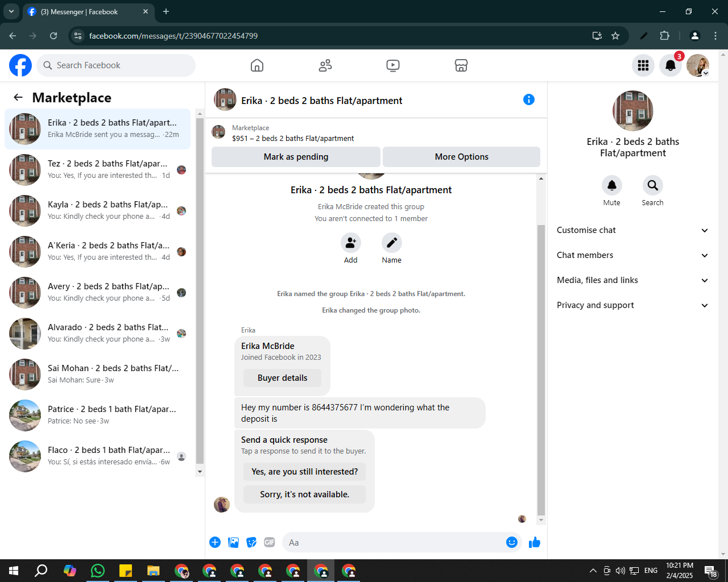
Task: Open the taskbar volume control
Action: 621,571
